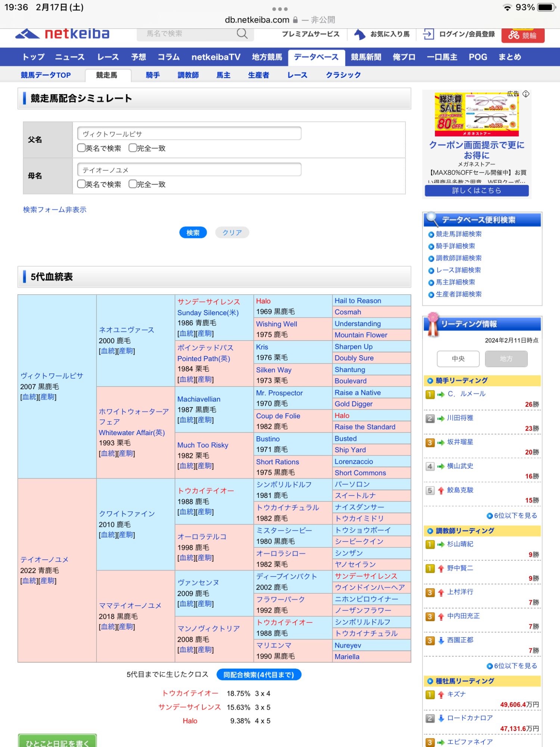Viewport: 560px width, 747px height.
Task: Open the Hail to Reason link
Action: [x=358, y=301]
